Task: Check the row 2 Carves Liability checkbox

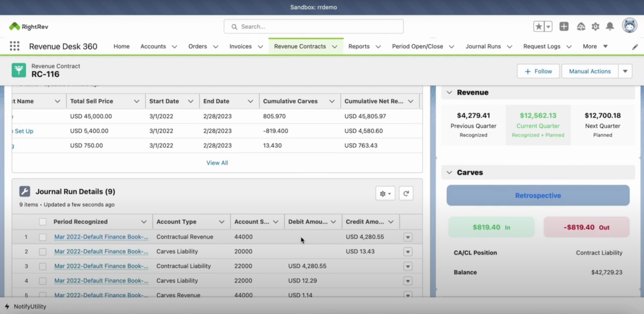Action: 43,252
